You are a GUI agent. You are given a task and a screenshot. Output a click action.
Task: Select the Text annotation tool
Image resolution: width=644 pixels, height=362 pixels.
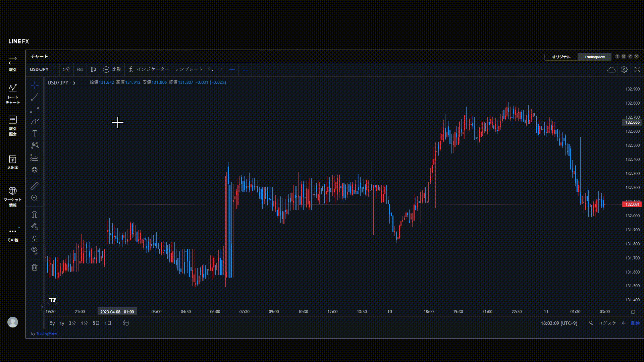click(35, 133)
